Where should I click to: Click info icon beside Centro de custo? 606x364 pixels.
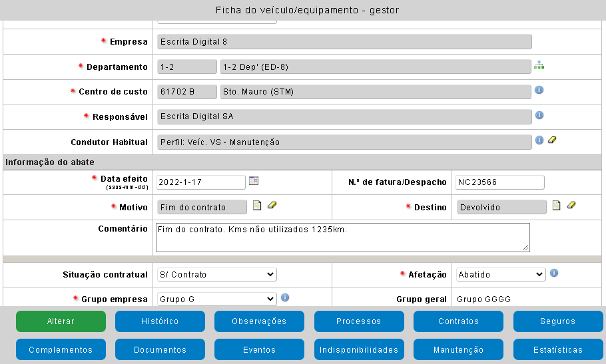[x=539, y=90]
